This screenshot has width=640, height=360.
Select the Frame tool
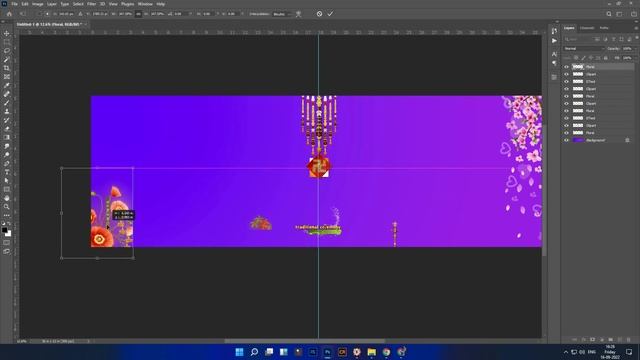click(7, 77)
